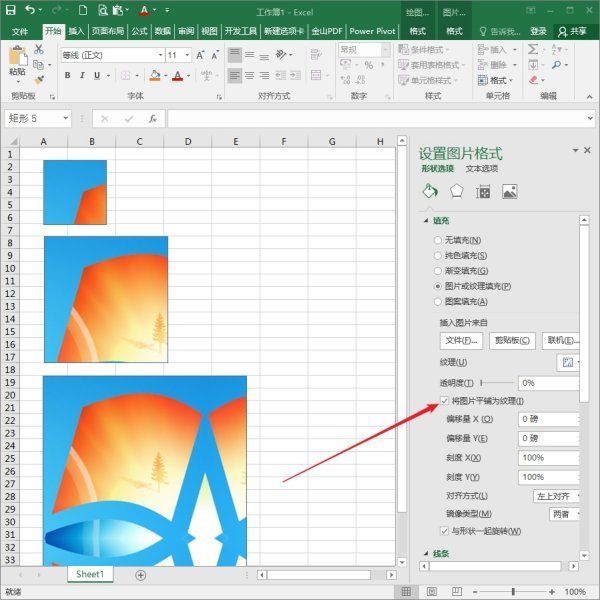Click the Undo arrow icon
Image resolution: width=600 pixels, height=600 pixels.
point(30,10)
